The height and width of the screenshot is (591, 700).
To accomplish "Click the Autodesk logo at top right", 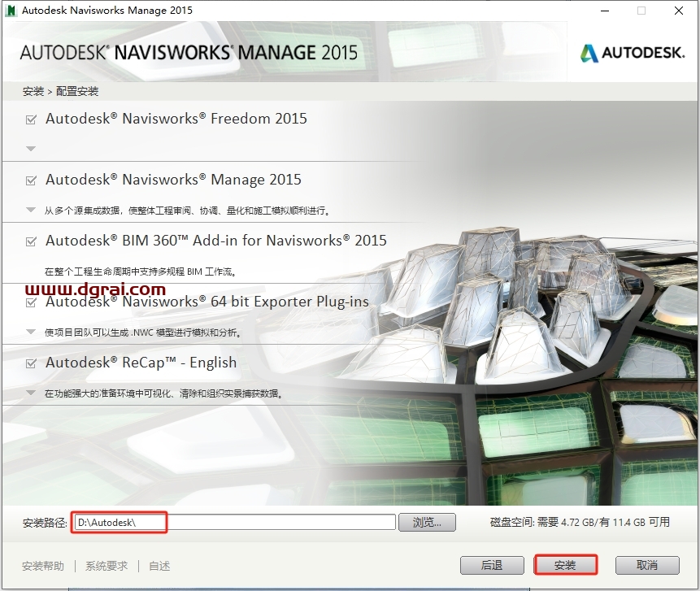I will pos(633,53).
